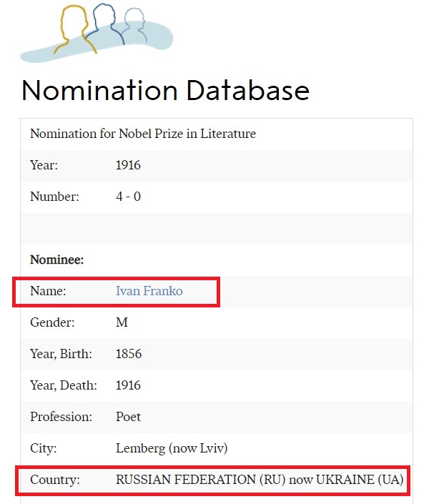Click the Name field label

pyautogui.click(x=46, y=291)
